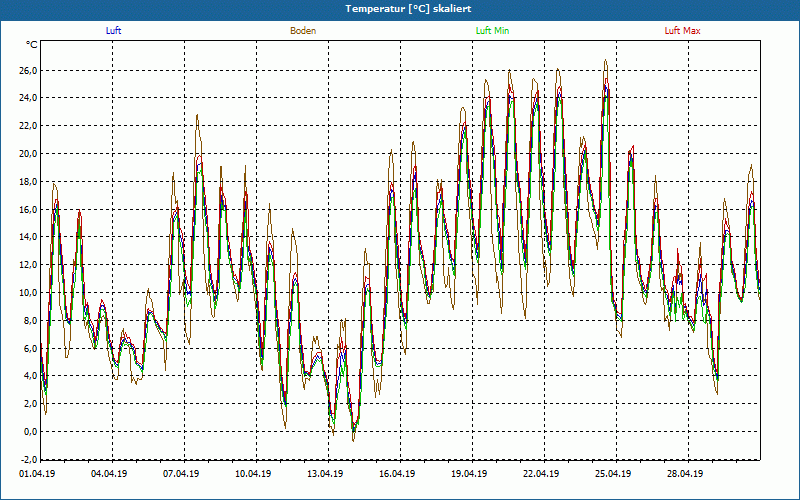
Task: Click the 16,0 y-axis value
Action: pos(28,209)
